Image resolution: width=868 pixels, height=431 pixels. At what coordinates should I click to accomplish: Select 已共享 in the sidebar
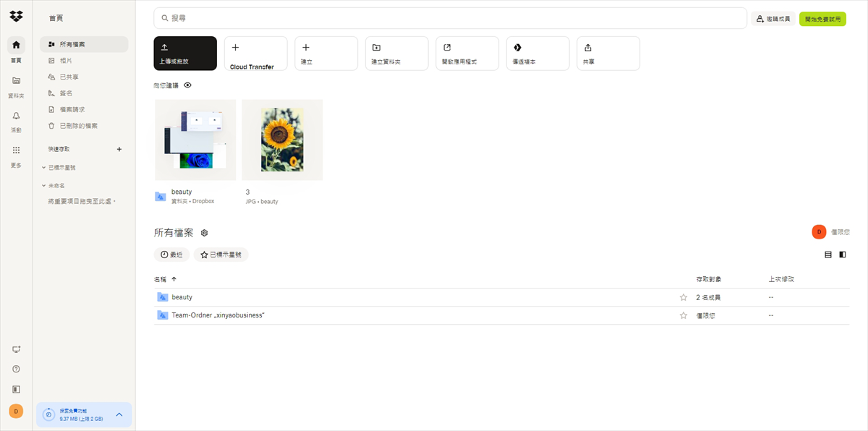[84, 77]
